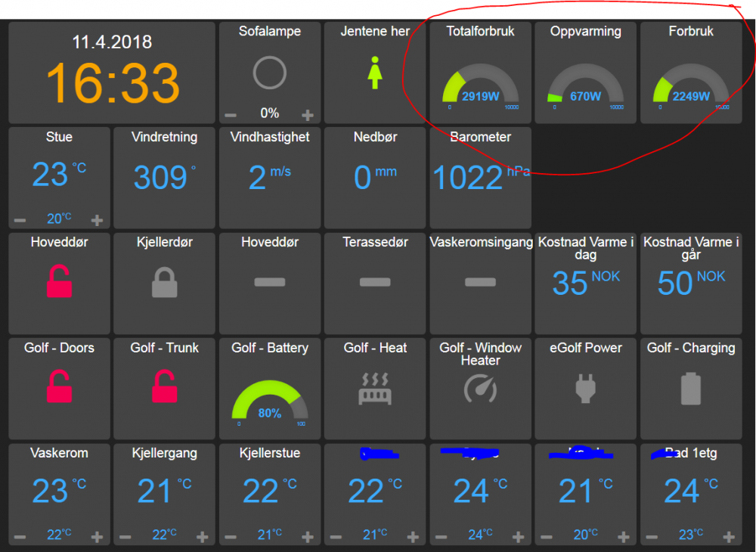Decrease the Vaskerom setpoint with minus stepper

click(x=19, y=537)
